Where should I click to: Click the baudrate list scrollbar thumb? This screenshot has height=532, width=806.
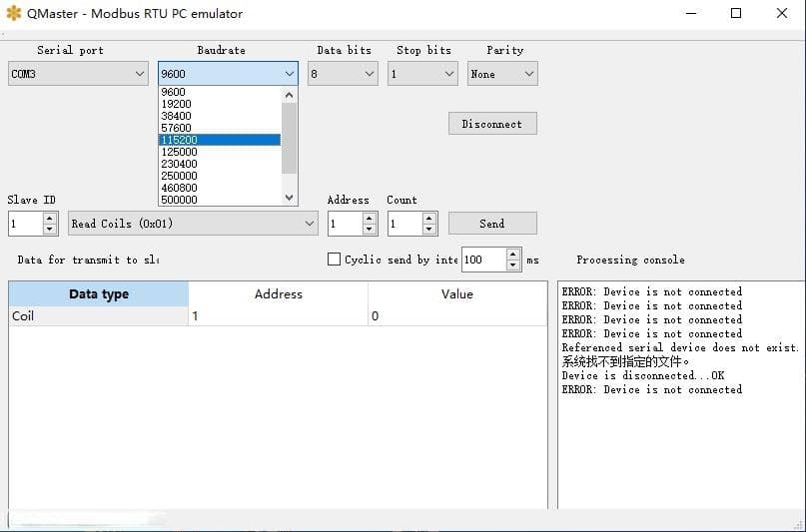[x=289, y=138]
